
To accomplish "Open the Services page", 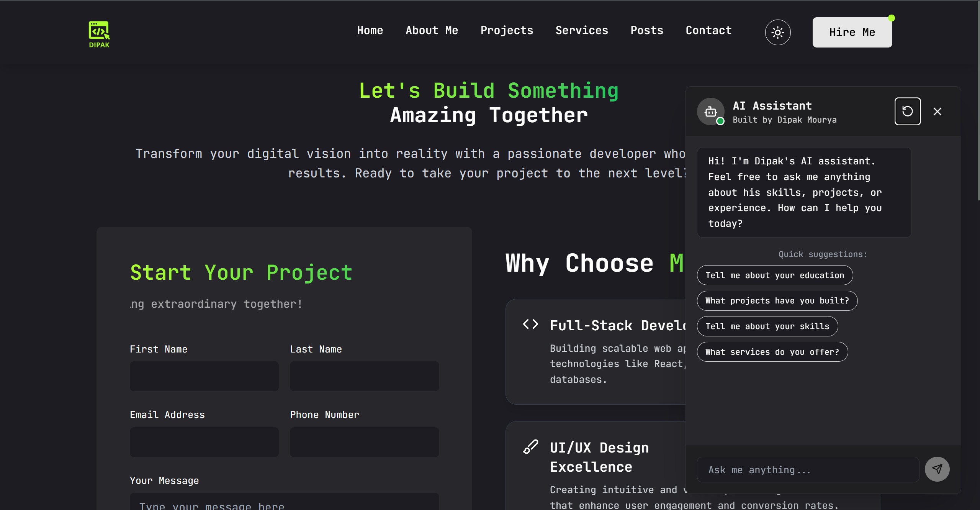I will pos(581,30).
